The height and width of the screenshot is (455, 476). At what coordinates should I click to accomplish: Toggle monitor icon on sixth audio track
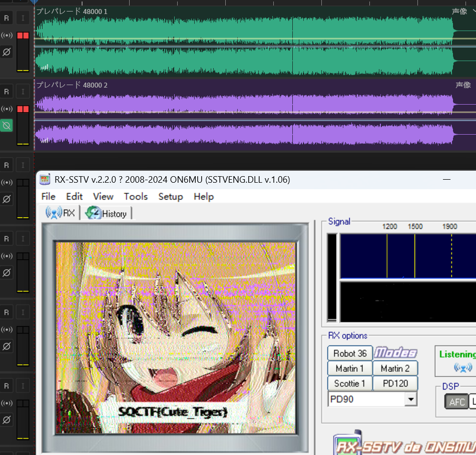[7, 403]
